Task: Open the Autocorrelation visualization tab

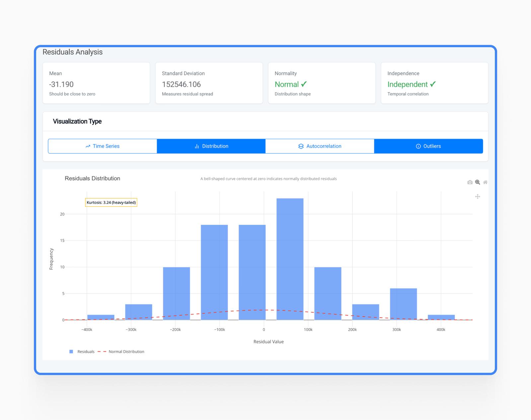Action: tap(320, 146)
